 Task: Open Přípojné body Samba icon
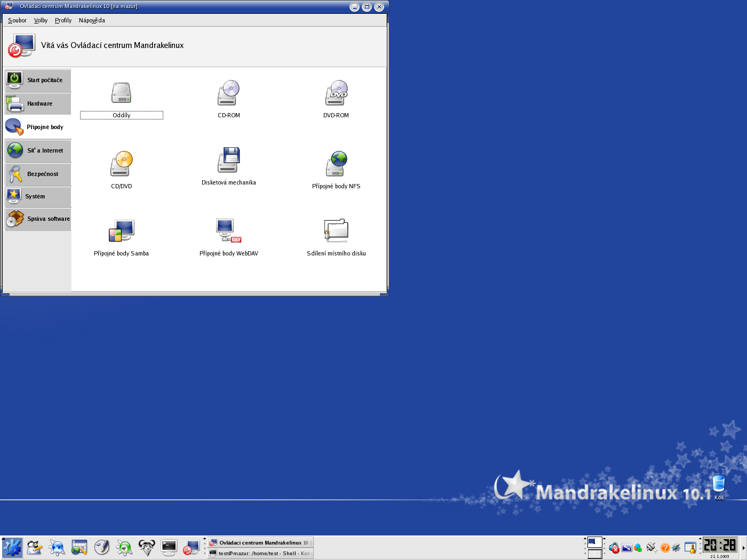tap(122, 231)
